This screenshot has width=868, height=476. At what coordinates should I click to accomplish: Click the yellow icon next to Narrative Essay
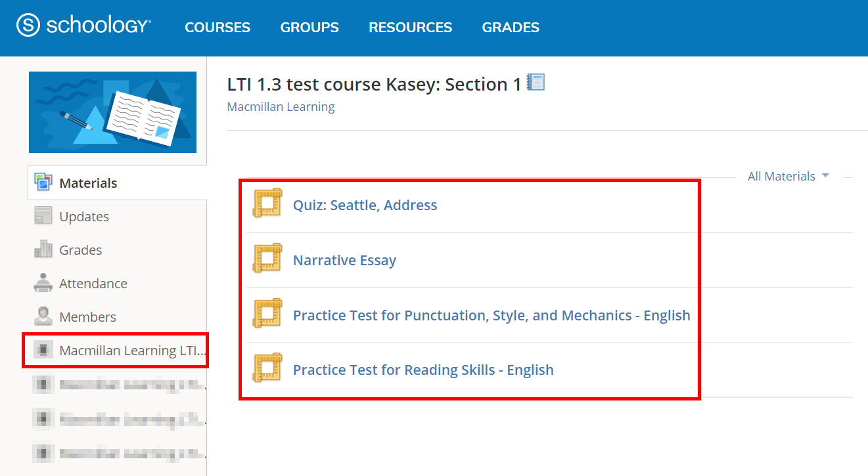coord(267,259)
